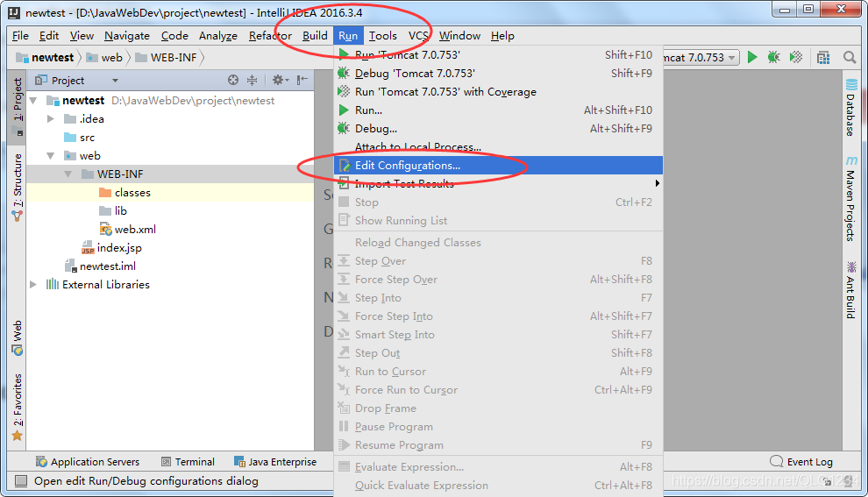Collapse the newtest root tree node
The height and width of the screenshot is (497, 868).
coord(33,101)
